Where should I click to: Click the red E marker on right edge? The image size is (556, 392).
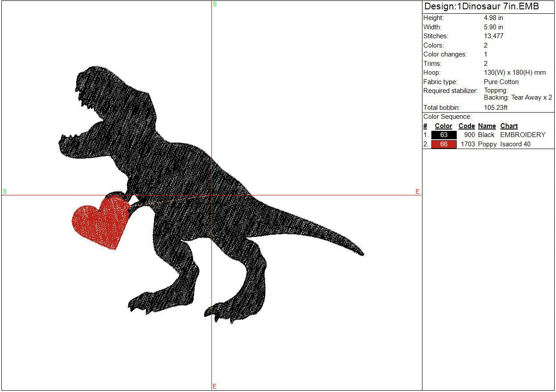418,191
